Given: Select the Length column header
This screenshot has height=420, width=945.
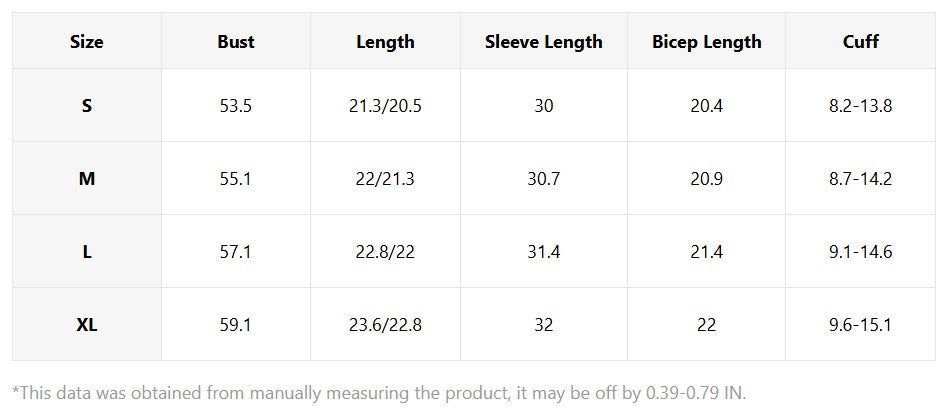Looking at the screenshot, I should [385, 42].
